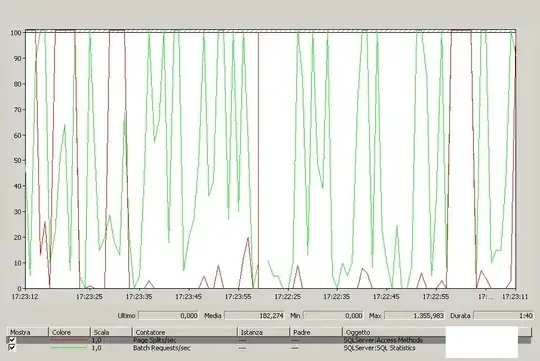Click SQLServer:Access Methods object cell
This screenshot has width=540, height=361.
(383, 340)
